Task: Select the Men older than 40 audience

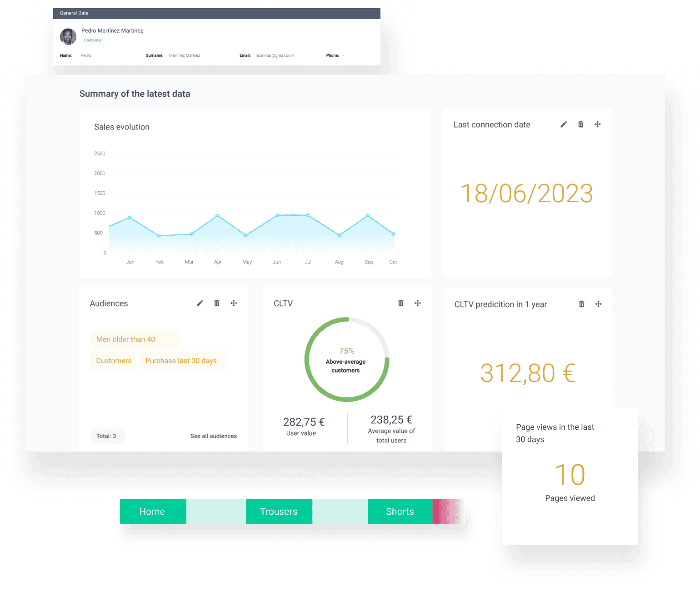Action: tap(135, 339)
